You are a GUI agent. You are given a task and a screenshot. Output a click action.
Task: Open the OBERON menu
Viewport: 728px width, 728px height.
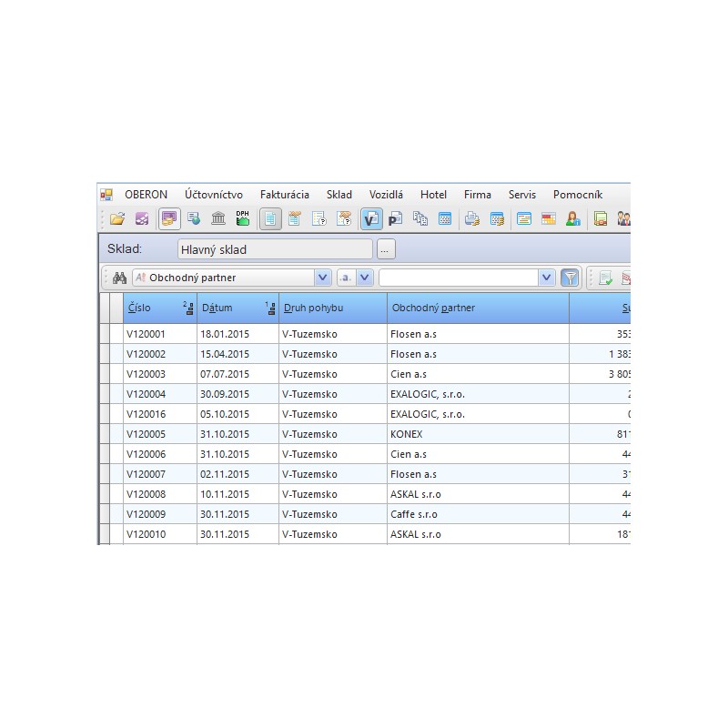point(146,195)
